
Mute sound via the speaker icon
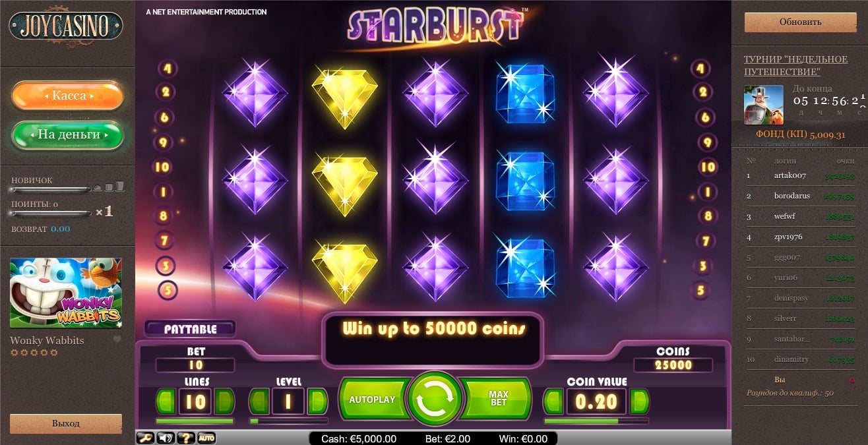pyautogui.click(x=165, y=438)
